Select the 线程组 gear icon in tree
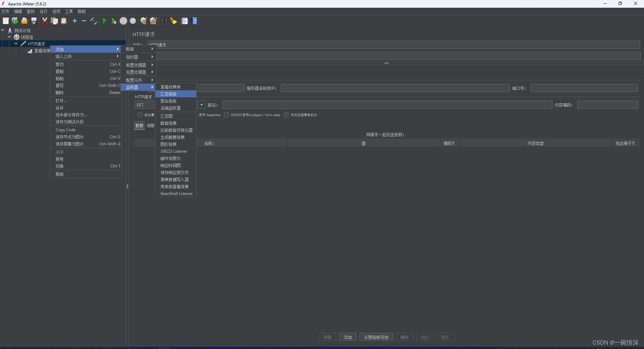644x349 pixels. [16, 37]
